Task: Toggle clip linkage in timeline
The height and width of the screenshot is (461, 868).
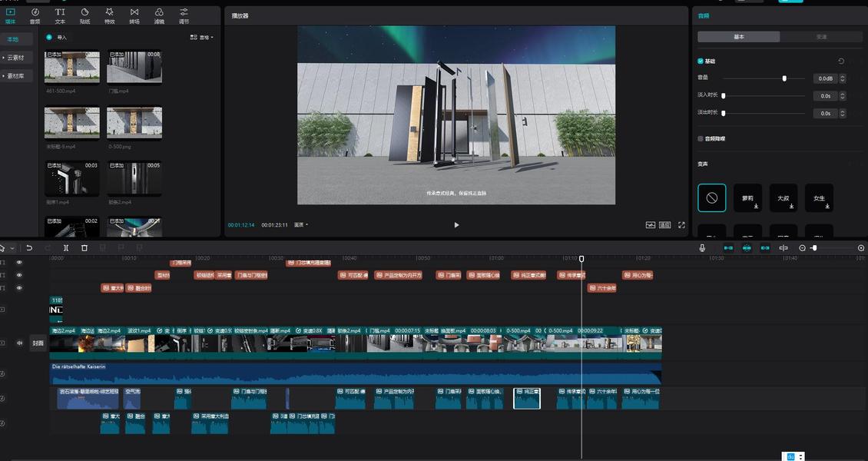Action: [765, 248]
